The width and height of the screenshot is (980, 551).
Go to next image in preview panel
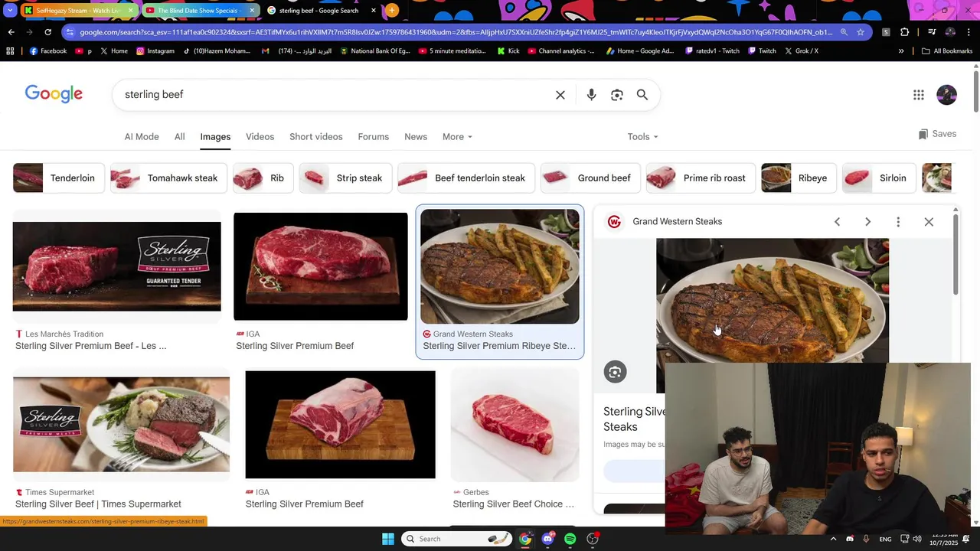[x=867, y=222]
